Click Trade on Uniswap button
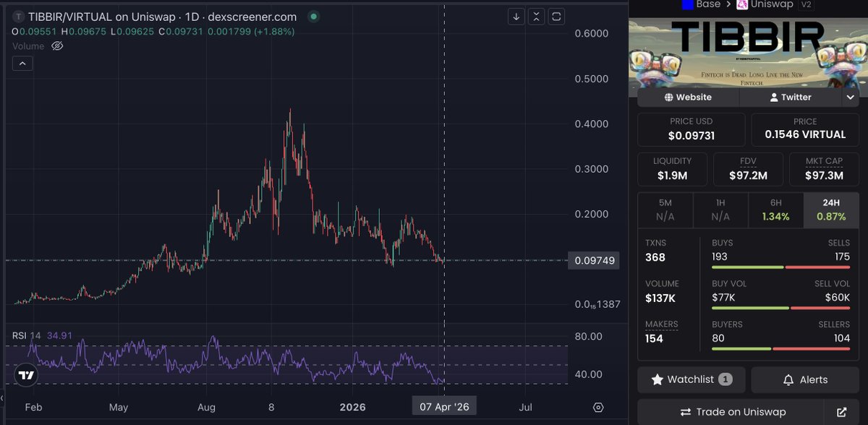This screenshot has height=425, width=868. click(x=731, y=412)
